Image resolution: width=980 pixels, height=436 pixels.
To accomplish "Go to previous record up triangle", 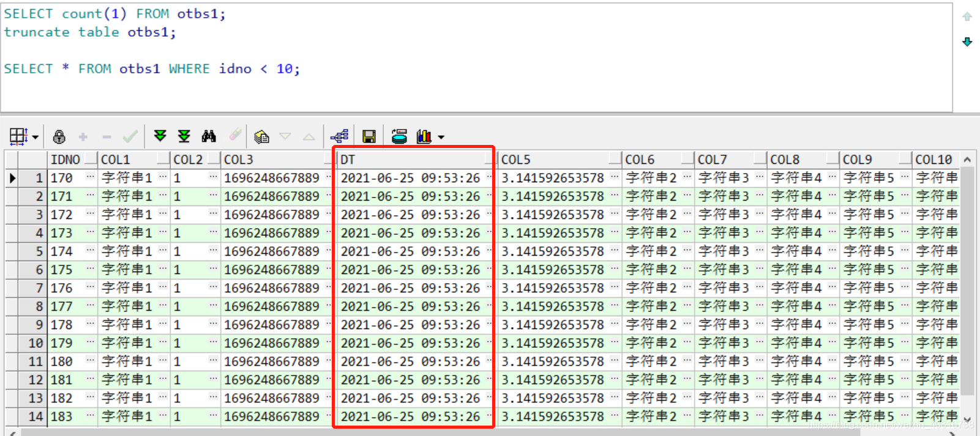I will [309, 136].
